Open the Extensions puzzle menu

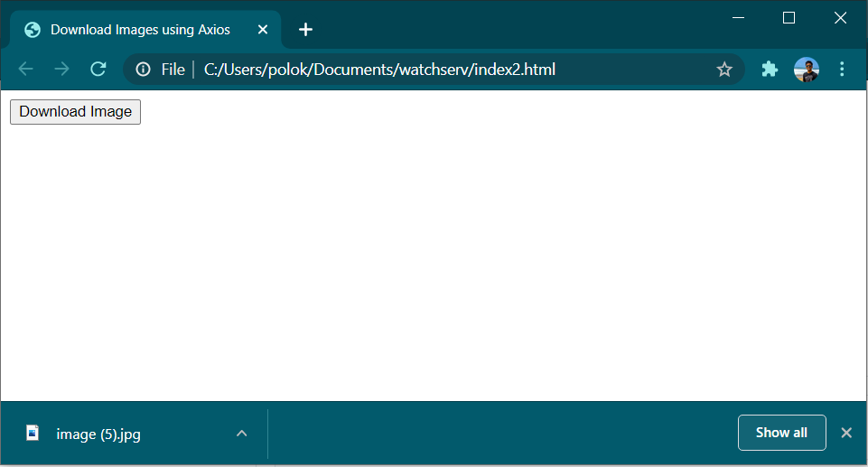point(770,70)
